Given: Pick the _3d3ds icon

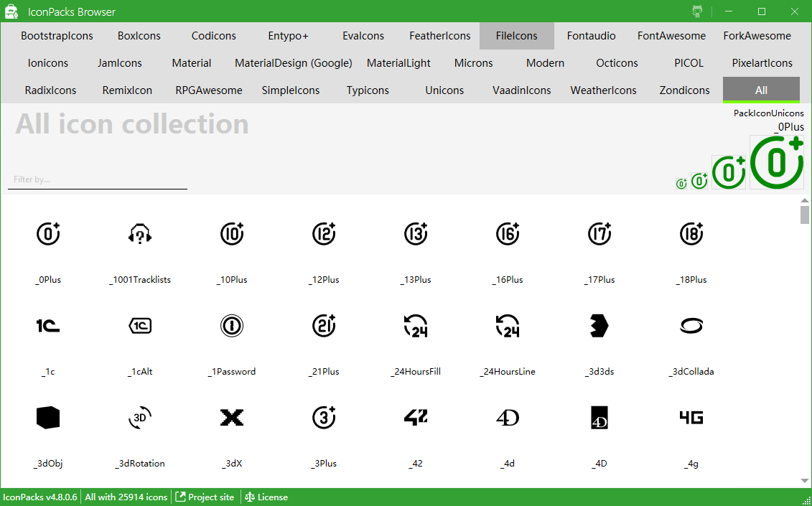Looking at the screenshot, I should 599,326.
